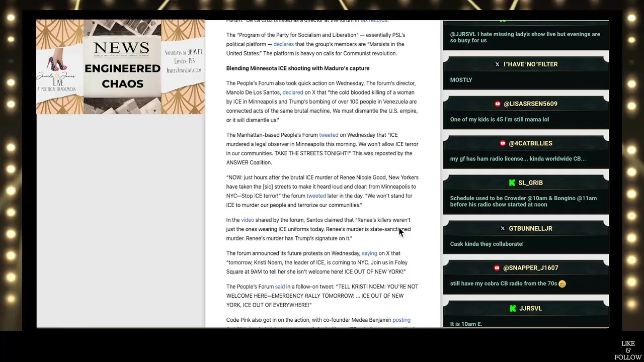Click the Kick icon beside JJRSVL
The image size is (644, 362).
pos(513,309)
